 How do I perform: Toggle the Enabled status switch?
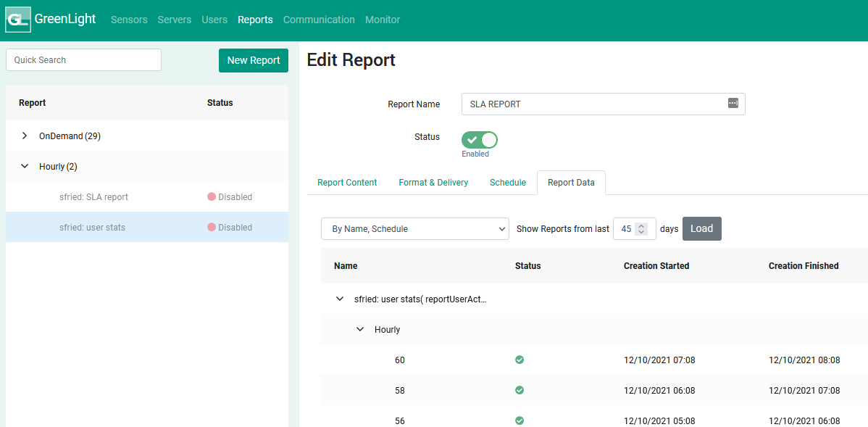pos(480,139)
